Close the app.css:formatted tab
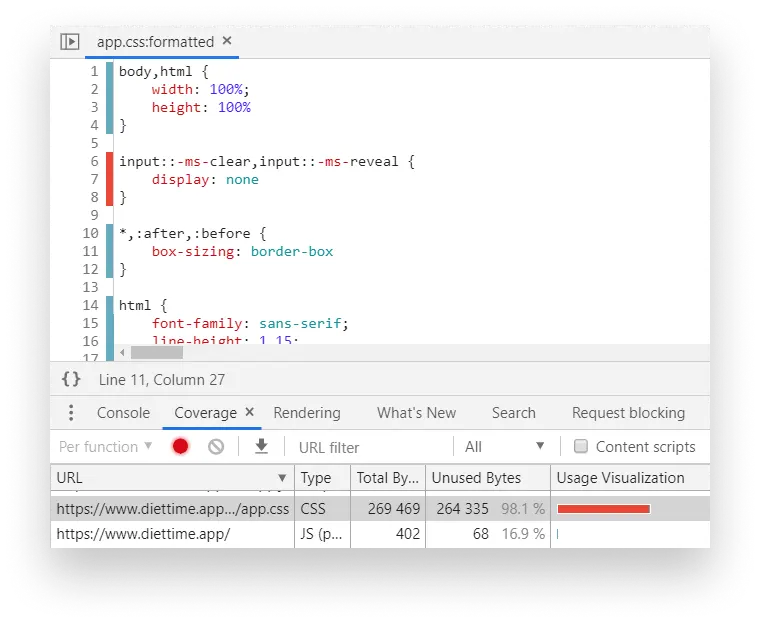Viewport: 760px width, 623px height. coord(227,41)
